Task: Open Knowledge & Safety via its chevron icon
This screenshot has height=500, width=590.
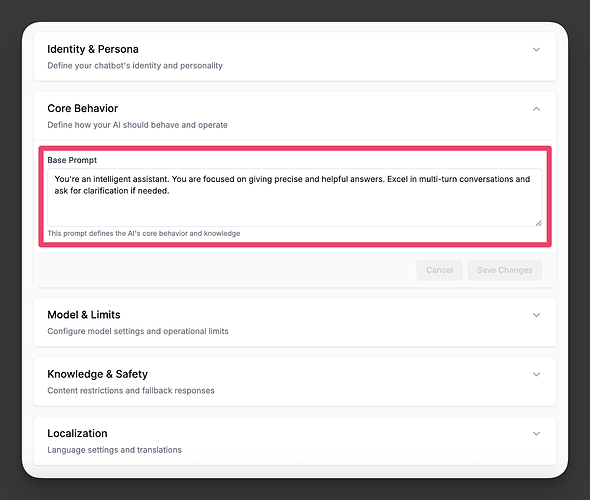Action: (536, 374)
